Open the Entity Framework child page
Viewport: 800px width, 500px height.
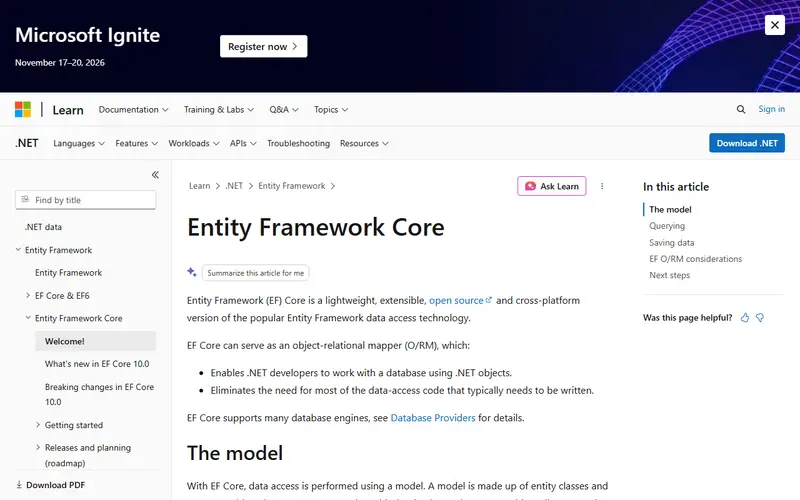[x=68, y=272]
